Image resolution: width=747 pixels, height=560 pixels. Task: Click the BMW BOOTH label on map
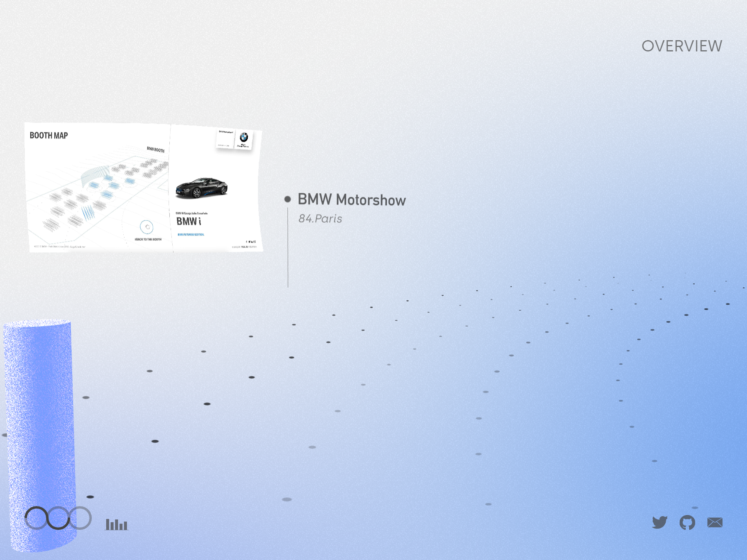156,149
